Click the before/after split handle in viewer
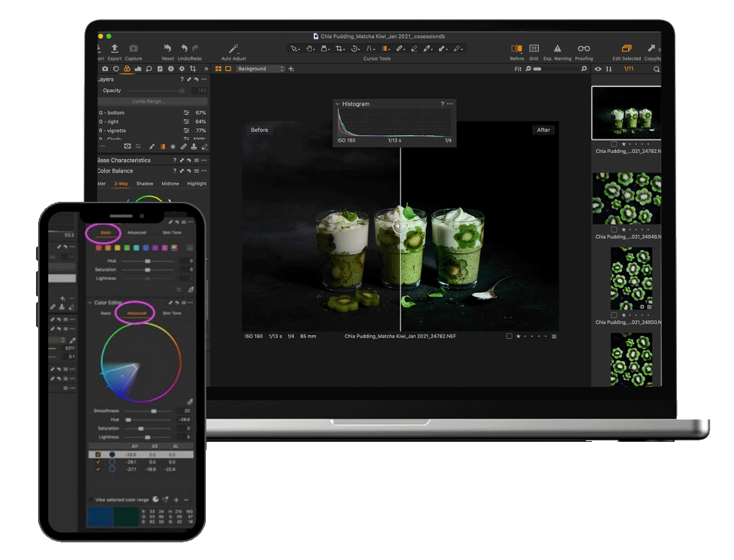The image size is (734, 560). click(x=400, y=226)
